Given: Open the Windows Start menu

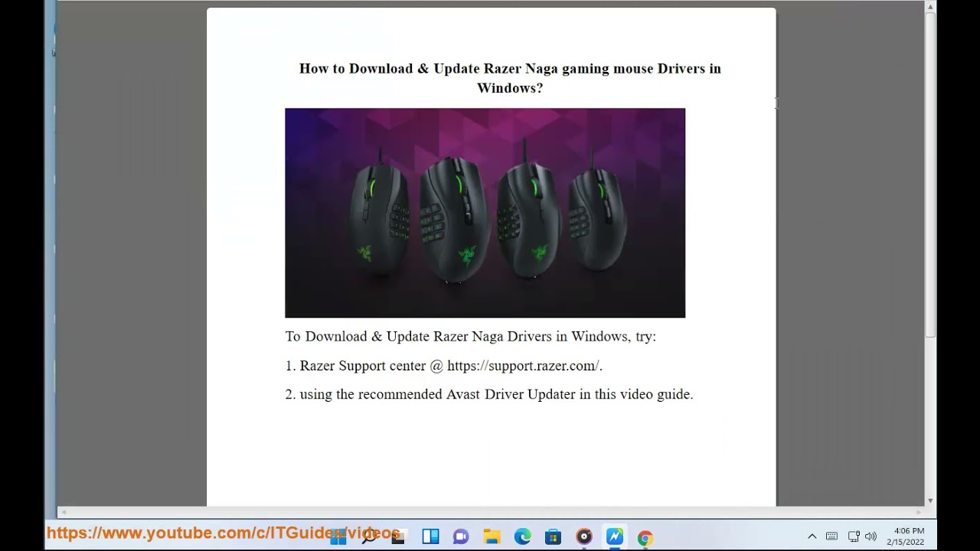Looking at the screenshot, I should (x=338, y=537).
